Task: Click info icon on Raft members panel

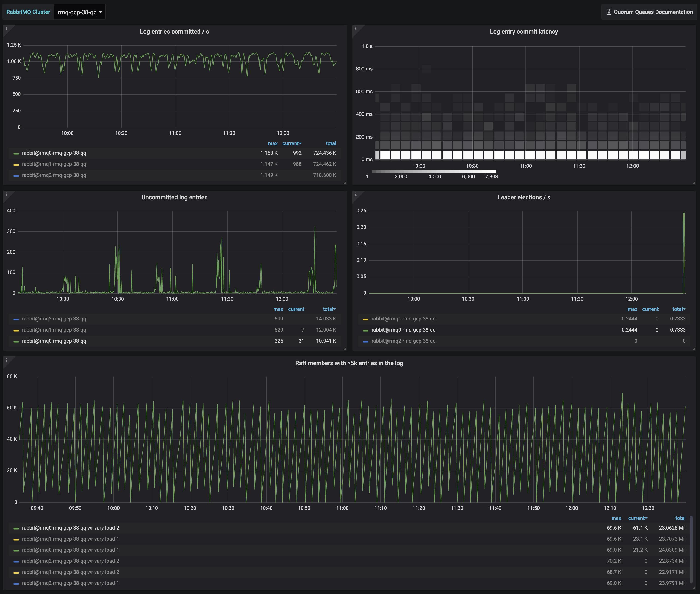Action: tap(6, 360)
